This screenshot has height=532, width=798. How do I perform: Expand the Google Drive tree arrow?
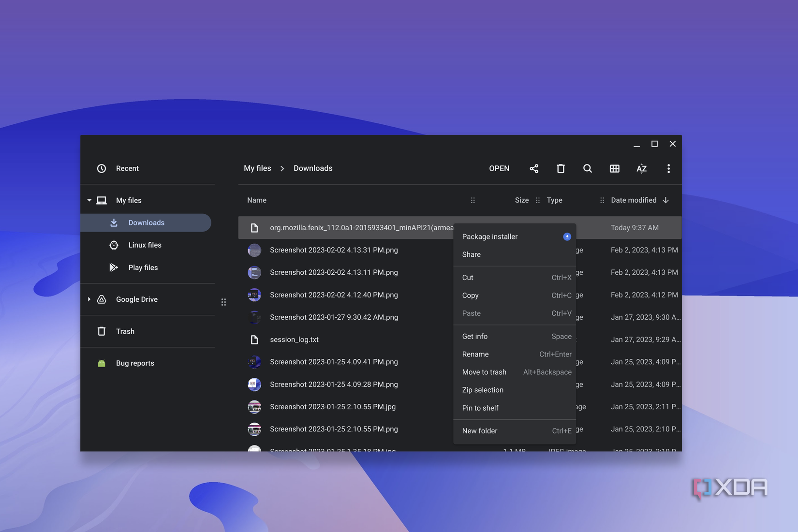coord(89,299)
